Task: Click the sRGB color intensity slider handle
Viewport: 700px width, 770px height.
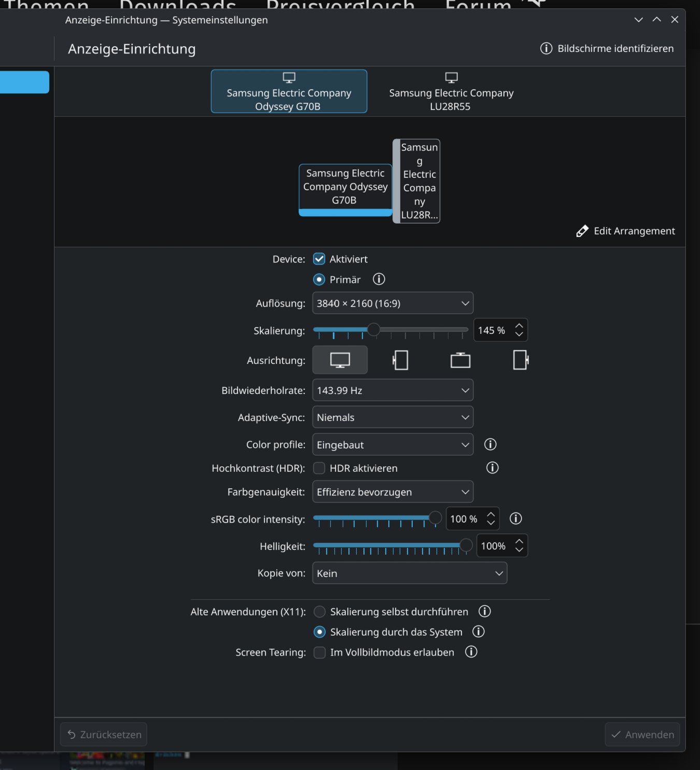Action: [435, 518]
